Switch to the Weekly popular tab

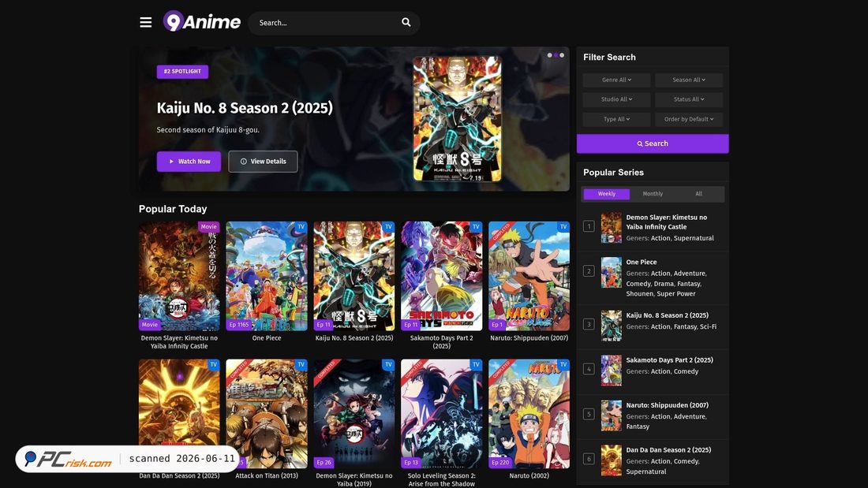pos(606,194)
